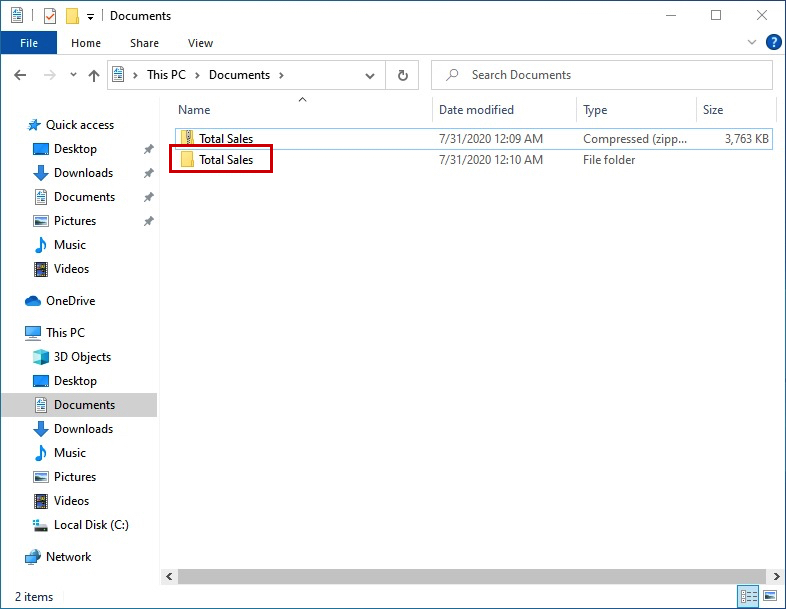The height and width of the screenshot is (609, 786).
Task: Click the File Explorer icon in title bar
Action: pyautogui.click(x=17, y=16)
